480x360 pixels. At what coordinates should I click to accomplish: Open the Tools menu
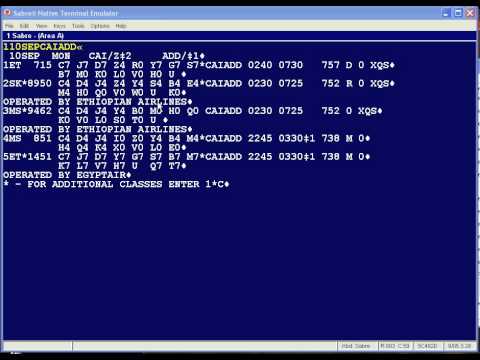tap(78, 26)
